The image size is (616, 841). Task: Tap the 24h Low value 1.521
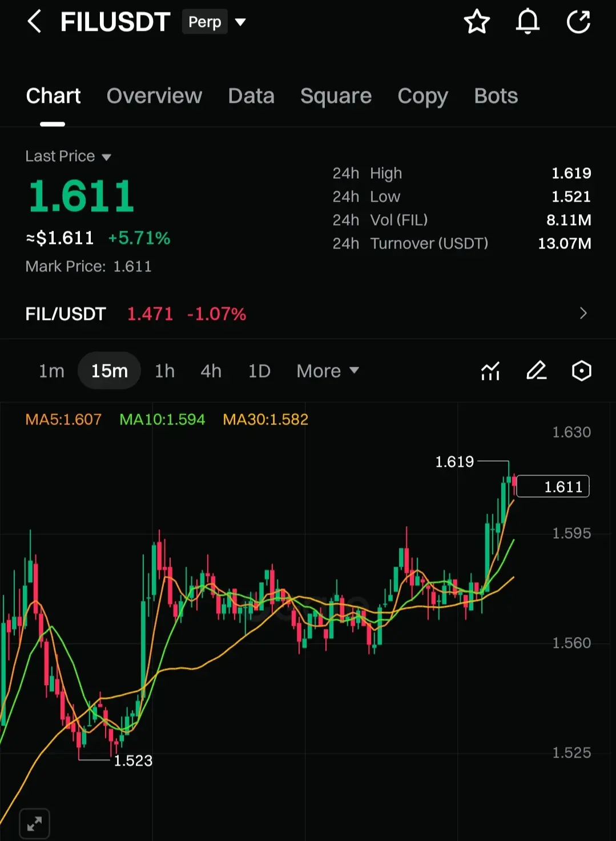pyautogui.click(x=571, y=197)
